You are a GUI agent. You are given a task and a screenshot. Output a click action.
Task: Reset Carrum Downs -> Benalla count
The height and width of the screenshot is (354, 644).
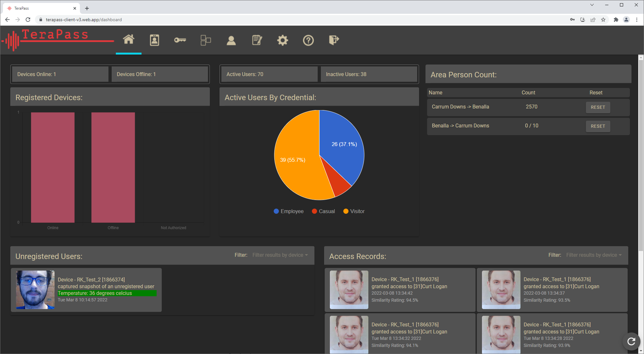coord(598,107)
